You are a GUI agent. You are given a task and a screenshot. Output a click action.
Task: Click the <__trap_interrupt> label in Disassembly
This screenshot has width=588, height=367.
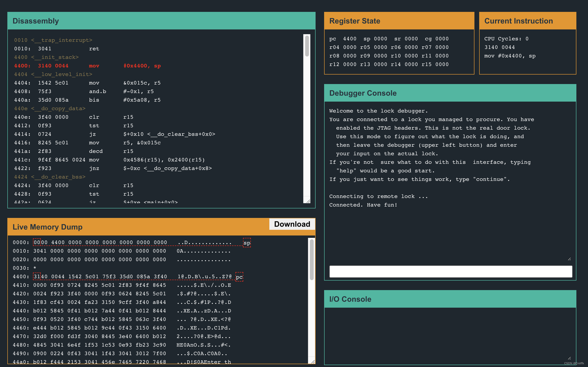coord(62,40)
